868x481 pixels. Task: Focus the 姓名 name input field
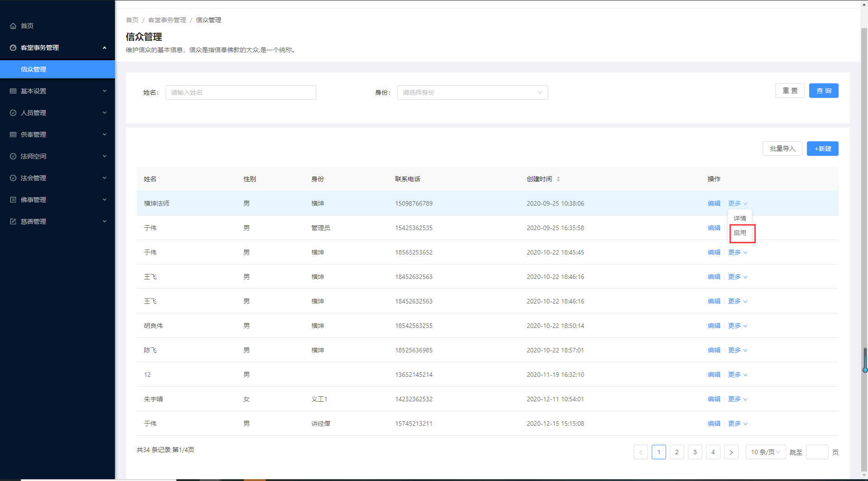tap(241, 92)
